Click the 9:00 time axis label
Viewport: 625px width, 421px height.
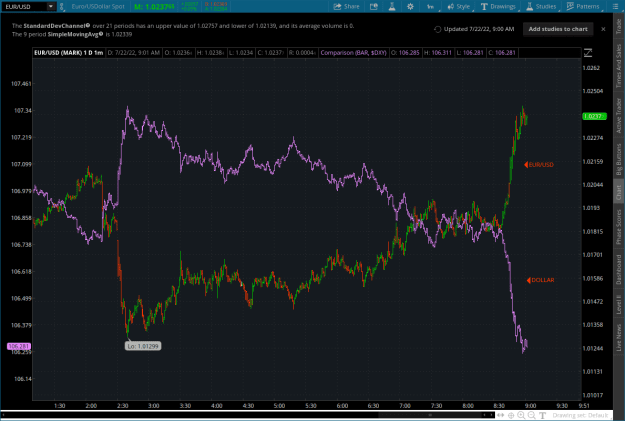(x=530, y=406)
